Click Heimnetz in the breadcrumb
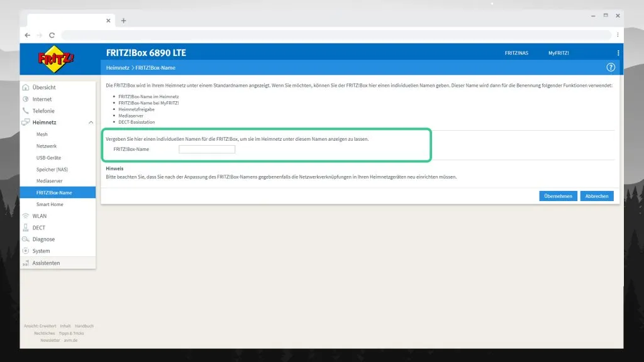644x362 pixels. (x=118, y=68)
